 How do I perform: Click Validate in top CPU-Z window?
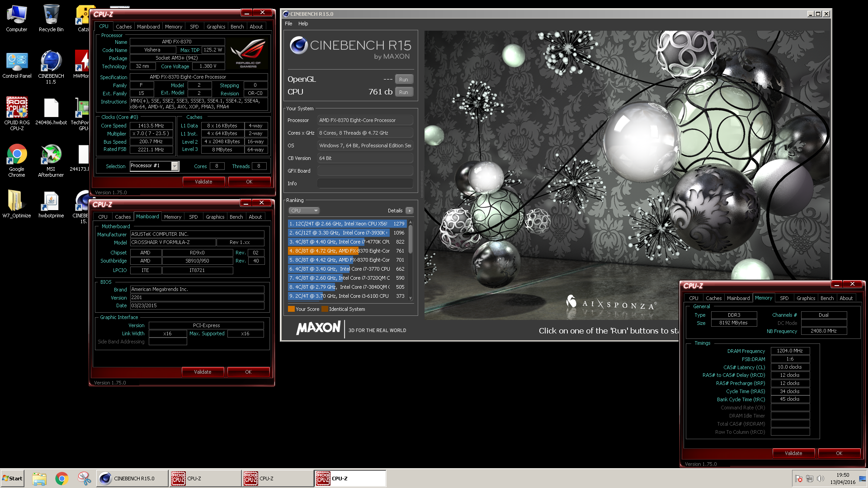click(203, 182)
